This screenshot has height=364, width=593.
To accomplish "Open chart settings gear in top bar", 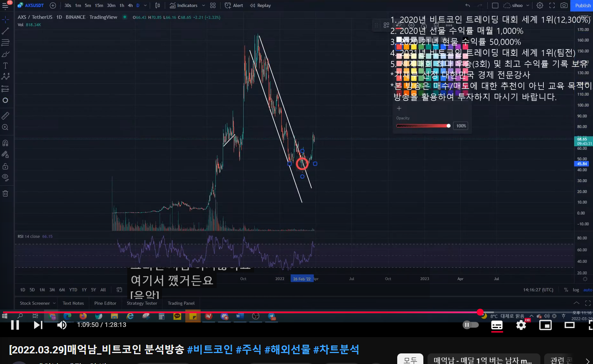I will (540, 6).
